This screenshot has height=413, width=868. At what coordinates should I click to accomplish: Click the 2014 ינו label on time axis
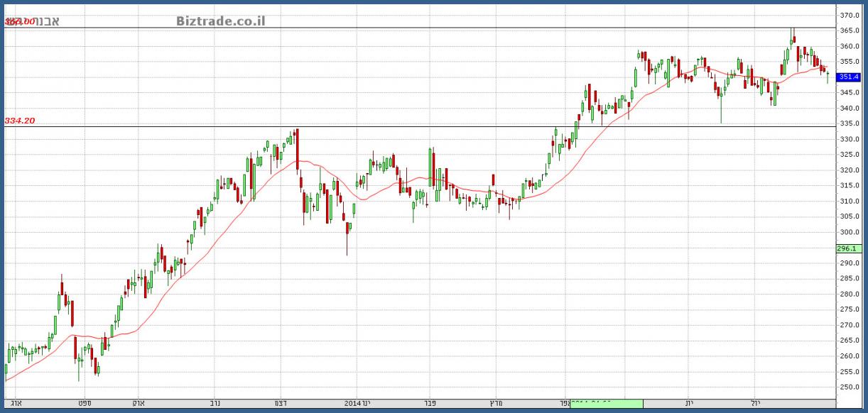(x=357, y=403)
